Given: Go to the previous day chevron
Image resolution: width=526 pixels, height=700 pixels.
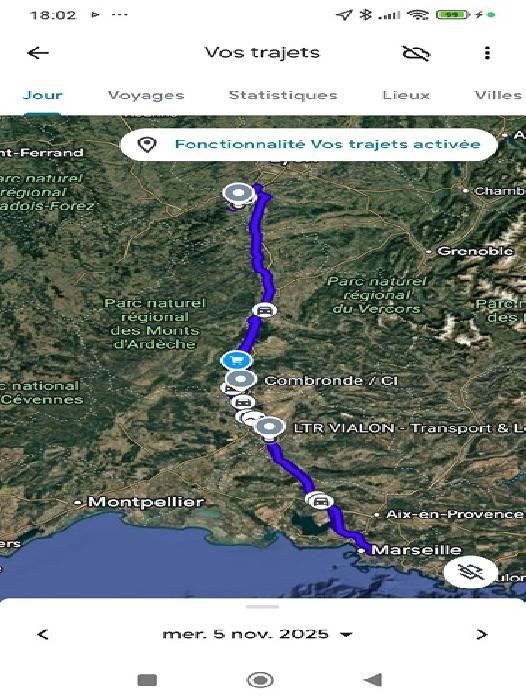Looking at the screenshot, I should pos(43,634).
